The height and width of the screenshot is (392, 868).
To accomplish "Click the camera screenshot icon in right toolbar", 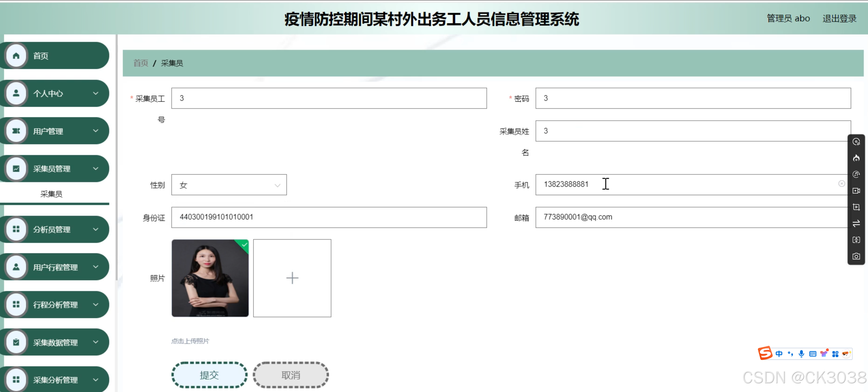I will click(856, 256).
